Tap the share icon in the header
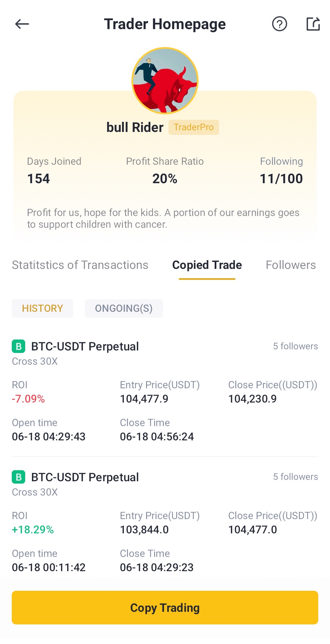Screen dimensions: 330x644 tap(313, 24)
